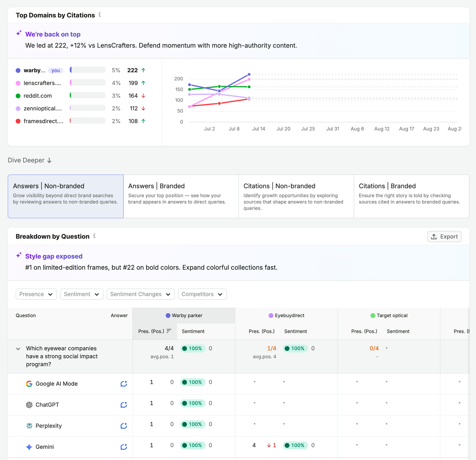Screen dimensions: 476x460
Task: Open the Sentiment Changes filter dropdown
Action: [141, 294]
